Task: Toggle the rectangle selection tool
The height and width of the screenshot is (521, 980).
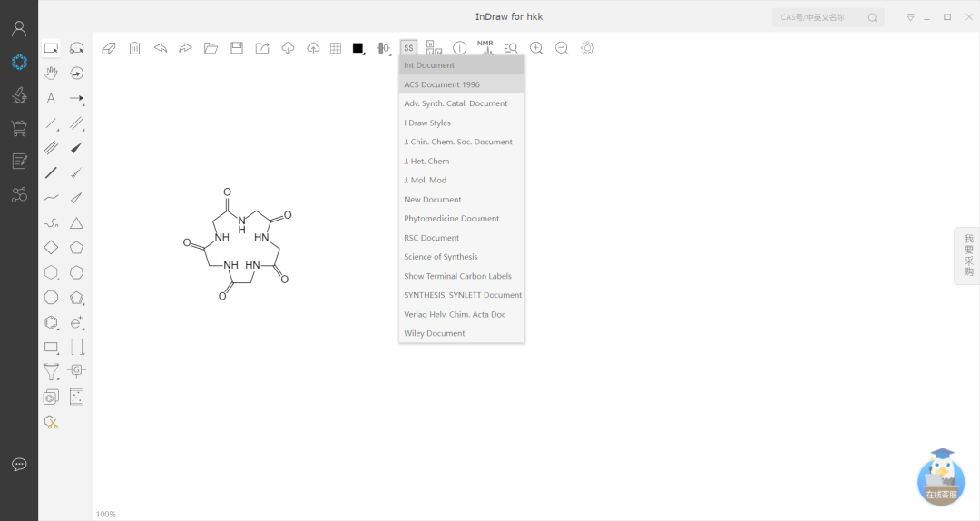Action: click(52, 48)
